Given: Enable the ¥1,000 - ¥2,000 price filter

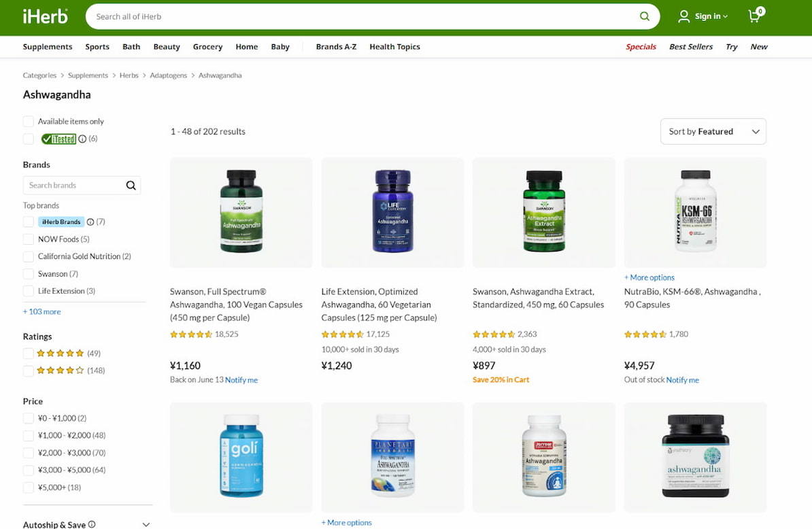Looking at the screenshot, I should click(x=29, y=435).
